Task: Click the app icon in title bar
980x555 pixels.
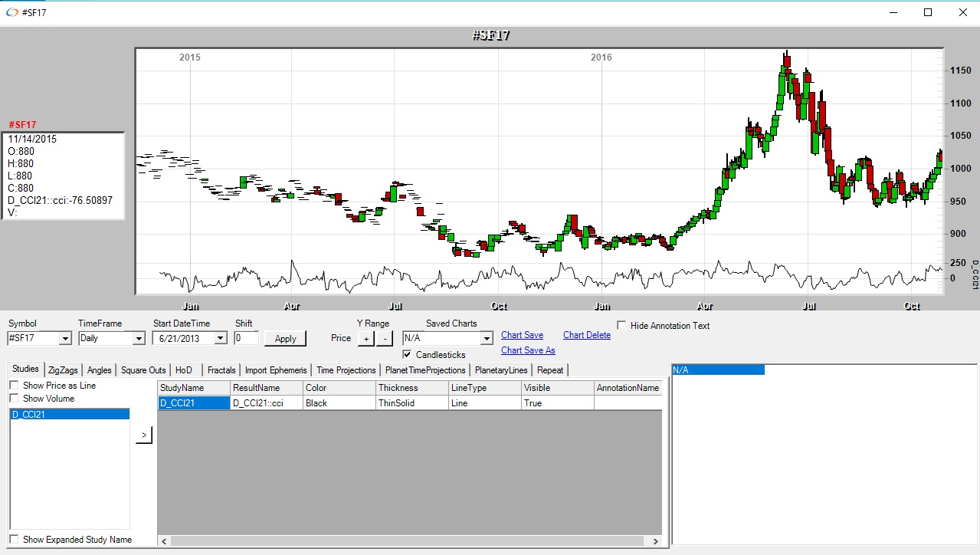Action: coord(11,12)
